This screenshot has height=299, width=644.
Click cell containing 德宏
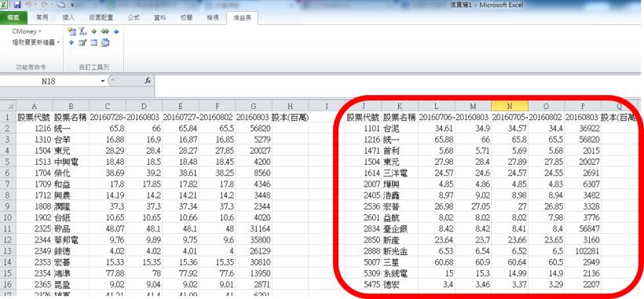(400, 283)
